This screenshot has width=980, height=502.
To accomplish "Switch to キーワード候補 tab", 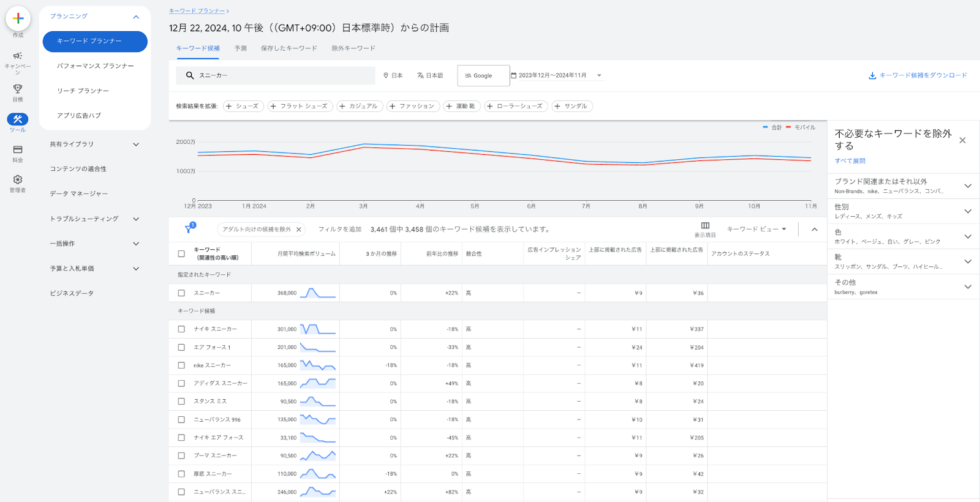I will click(198, 48).
